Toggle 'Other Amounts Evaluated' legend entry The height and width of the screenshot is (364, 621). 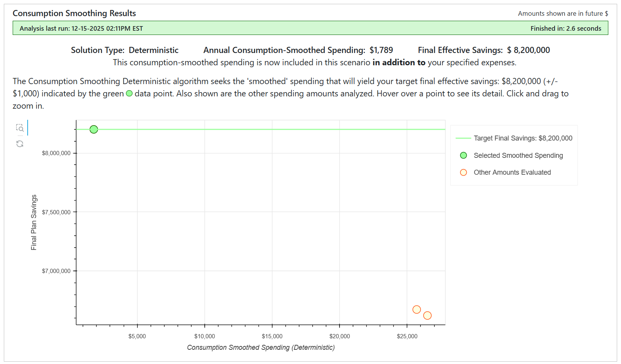[x=512, y=172]
